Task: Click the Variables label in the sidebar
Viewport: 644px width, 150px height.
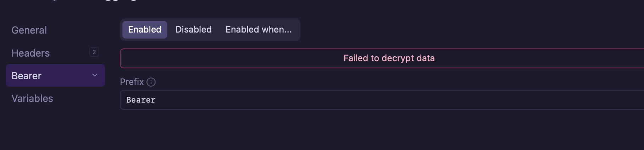Action: point(32,98)
